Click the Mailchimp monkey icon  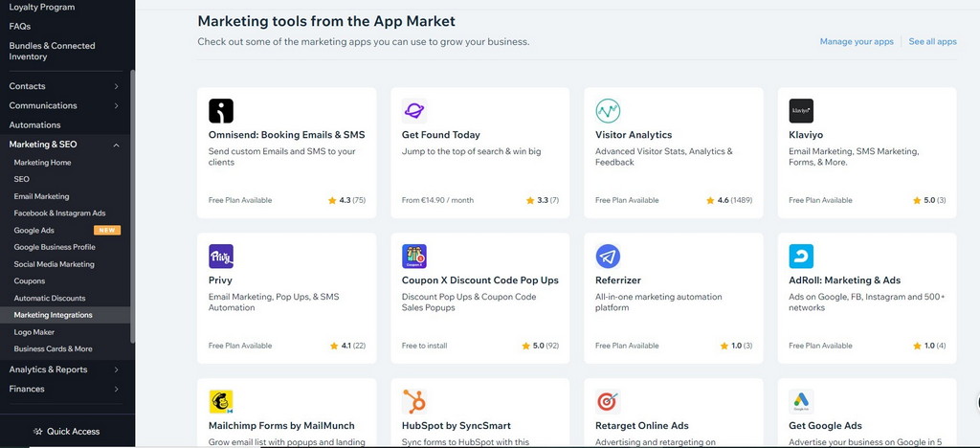click(221, 402)
